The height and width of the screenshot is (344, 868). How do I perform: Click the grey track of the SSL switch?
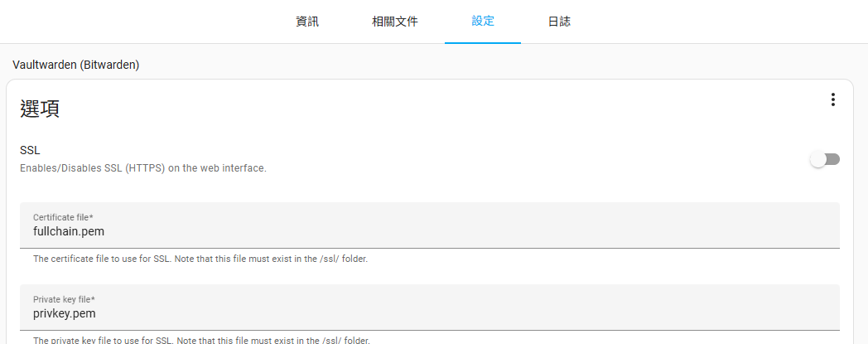pos(833,159)
